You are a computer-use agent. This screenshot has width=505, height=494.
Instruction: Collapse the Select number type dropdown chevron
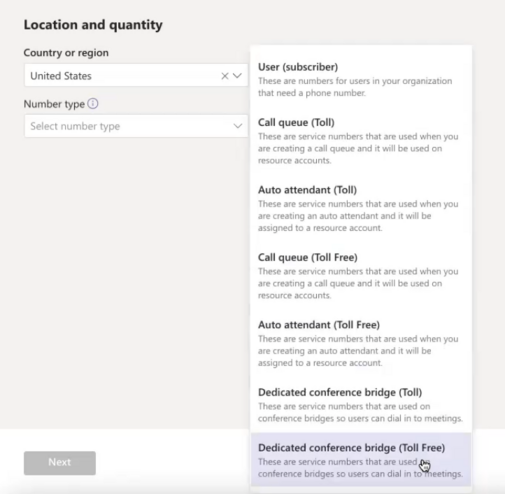click(238, 126)
